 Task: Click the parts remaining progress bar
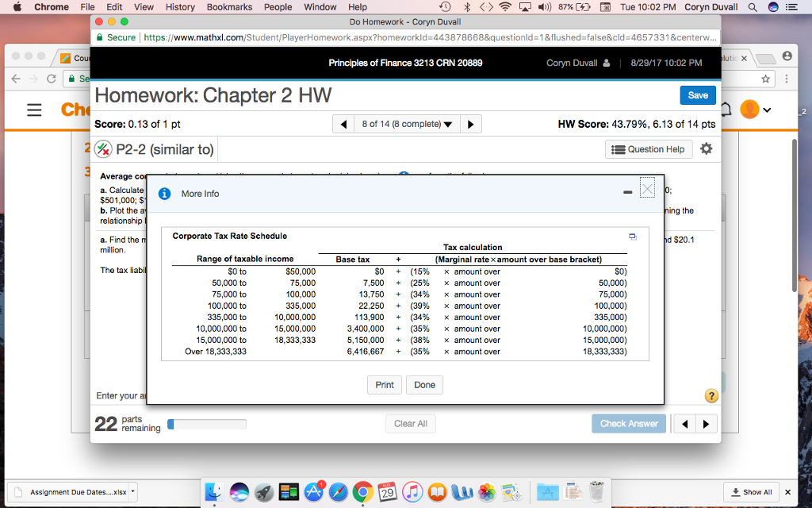pos(207,424)
